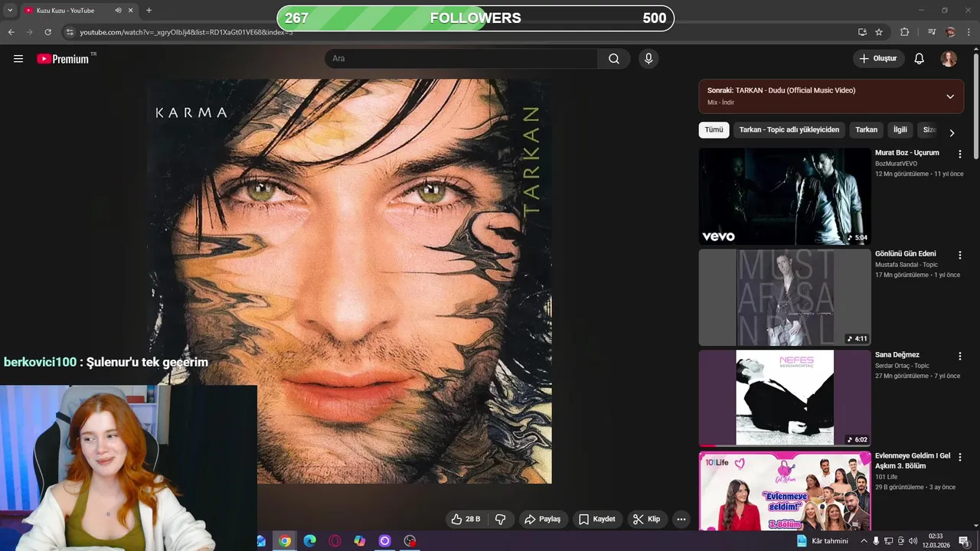Open BozMuratVEVO channel link

click(896, 164)
